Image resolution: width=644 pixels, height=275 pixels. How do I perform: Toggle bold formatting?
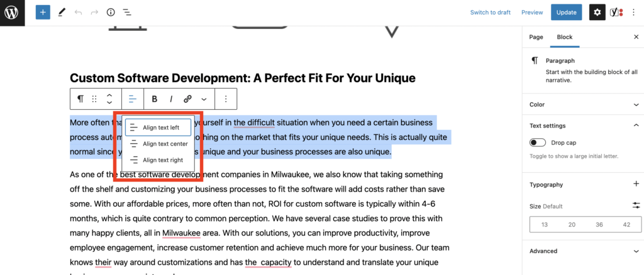click(155, 99)
